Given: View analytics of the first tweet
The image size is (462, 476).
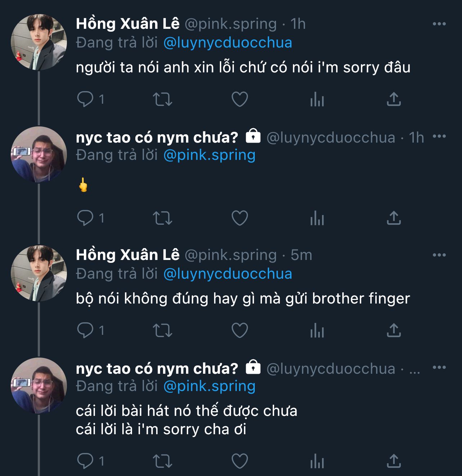Looking at the screenshot, I should click(317, 99).
